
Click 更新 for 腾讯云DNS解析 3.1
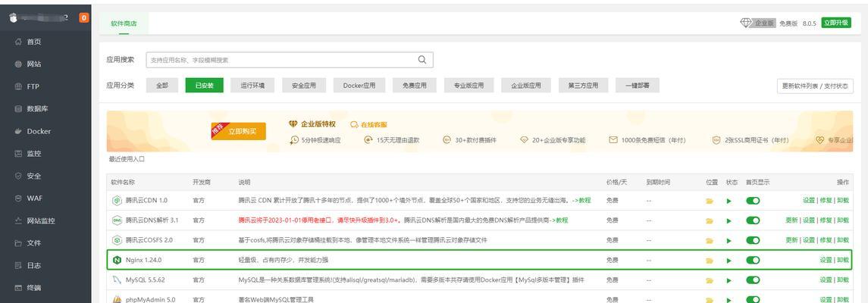[x=791, y=220]
